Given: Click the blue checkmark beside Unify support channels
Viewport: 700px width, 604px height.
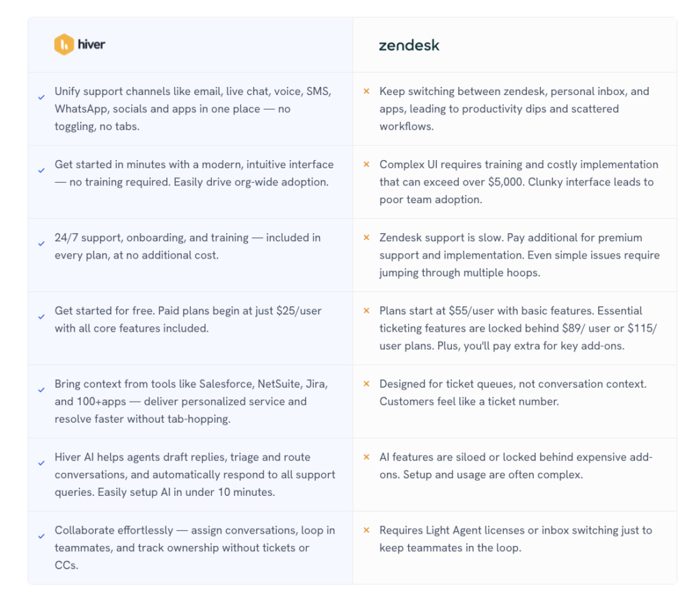Looking at the screenshot, I should (42, 97).
